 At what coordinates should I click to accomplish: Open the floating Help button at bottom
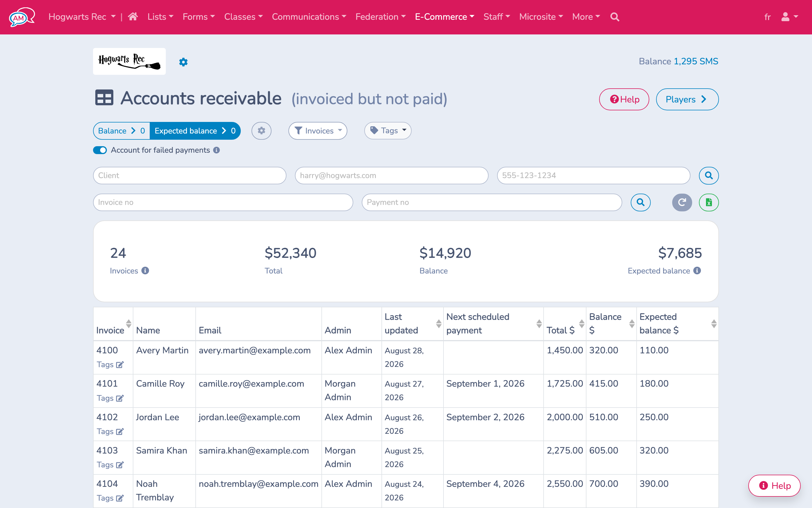click(x=775, y=485)
